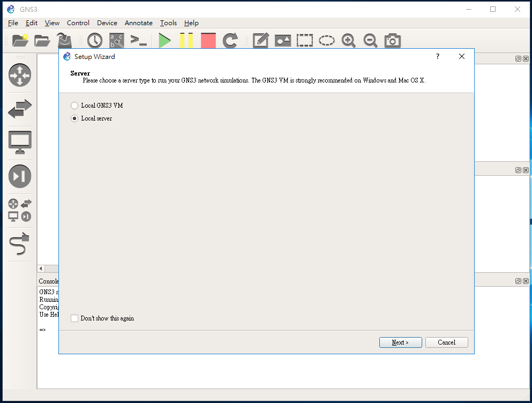532x403 pixels.
Task: Click the Save project as icon
Action: 64,40
